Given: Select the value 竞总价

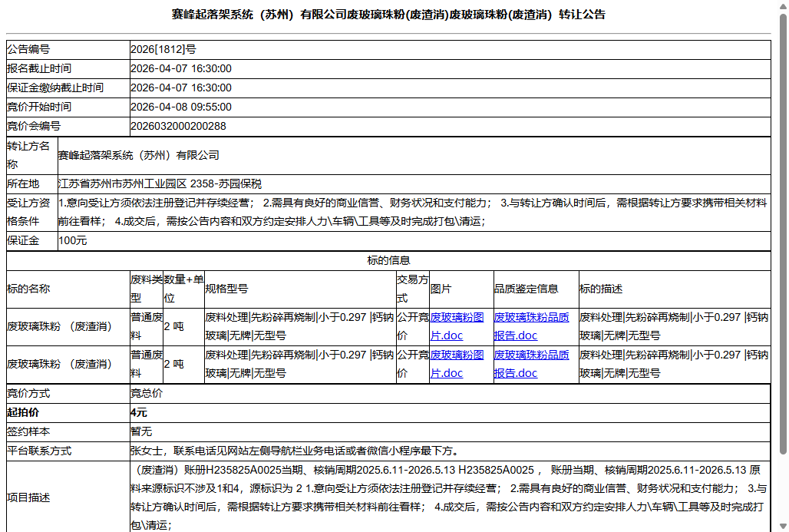Looking at the screenshot, I should pyautogui.click(x=147, y=393).
